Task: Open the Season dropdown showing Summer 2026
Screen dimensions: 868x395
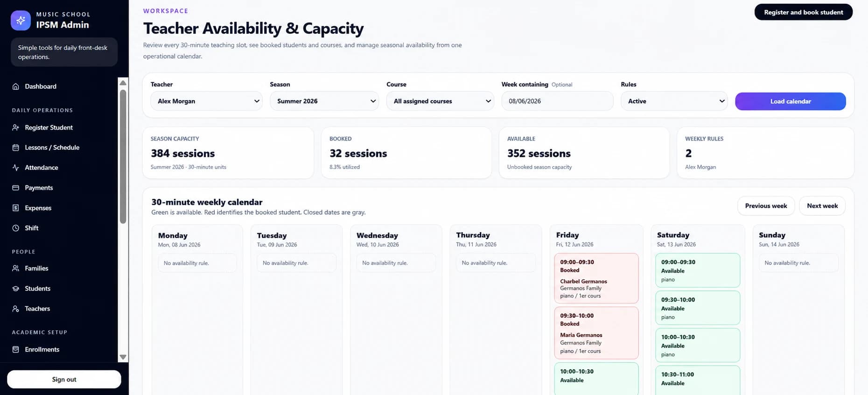Action: [x=324, y=101]
